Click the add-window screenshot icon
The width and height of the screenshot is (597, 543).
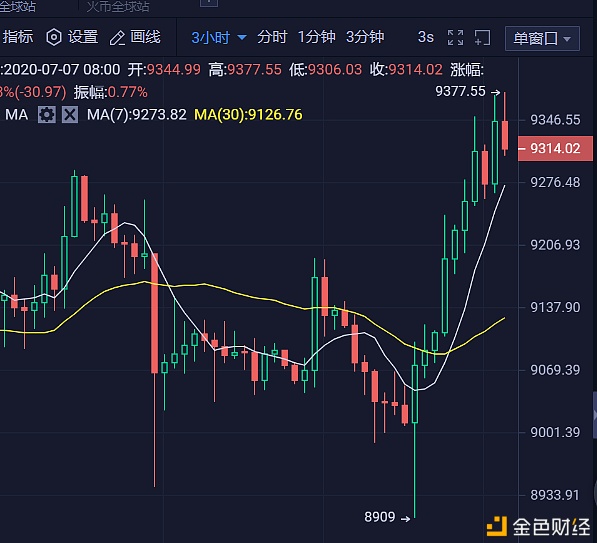pos(482,38)
